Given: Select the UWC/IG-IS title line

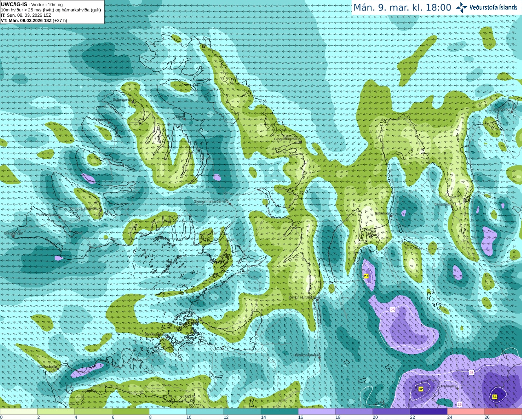Looking at the screenshot, I should click(x=32, y=4).
